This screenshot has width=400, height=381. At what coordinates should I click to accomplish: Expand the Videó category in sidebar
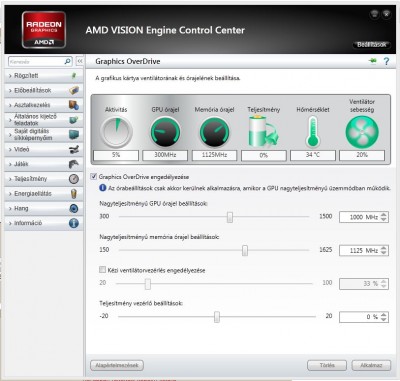(x=44, y=149)
